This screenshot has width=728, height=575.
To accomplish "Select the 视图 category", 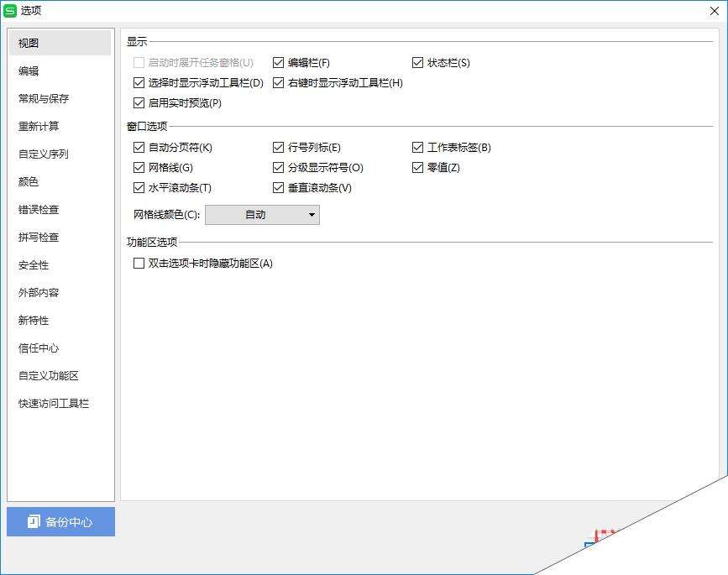I will [x=60, y=43].
